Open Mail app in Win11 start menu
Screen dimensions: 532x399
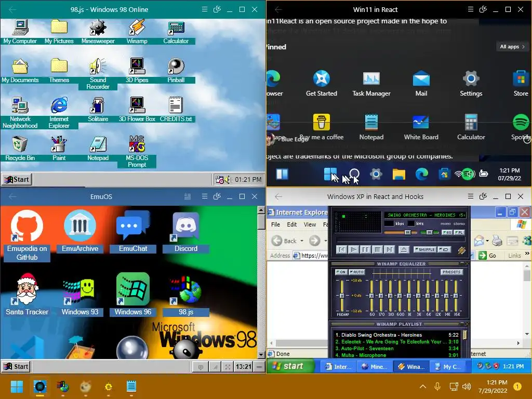pos(421,84)
